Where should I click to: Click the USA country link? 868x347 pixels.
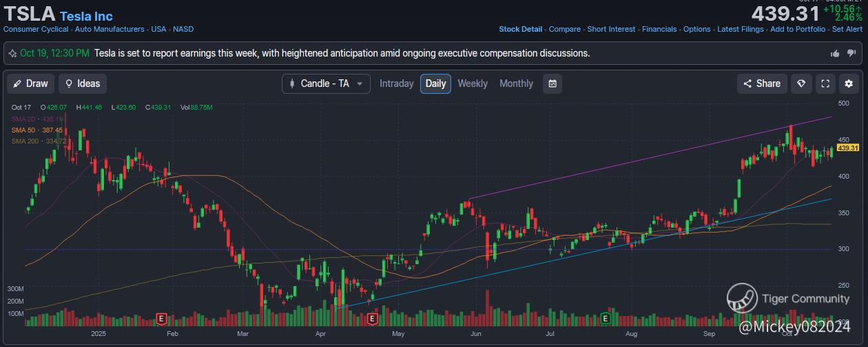(158, 30)
